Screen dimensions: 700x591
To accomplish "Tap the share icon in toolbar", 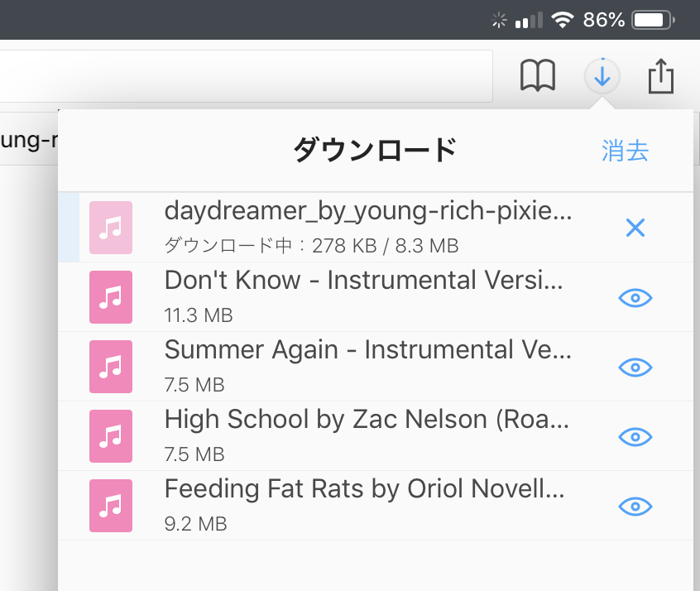I will click(x=661, y=77).
